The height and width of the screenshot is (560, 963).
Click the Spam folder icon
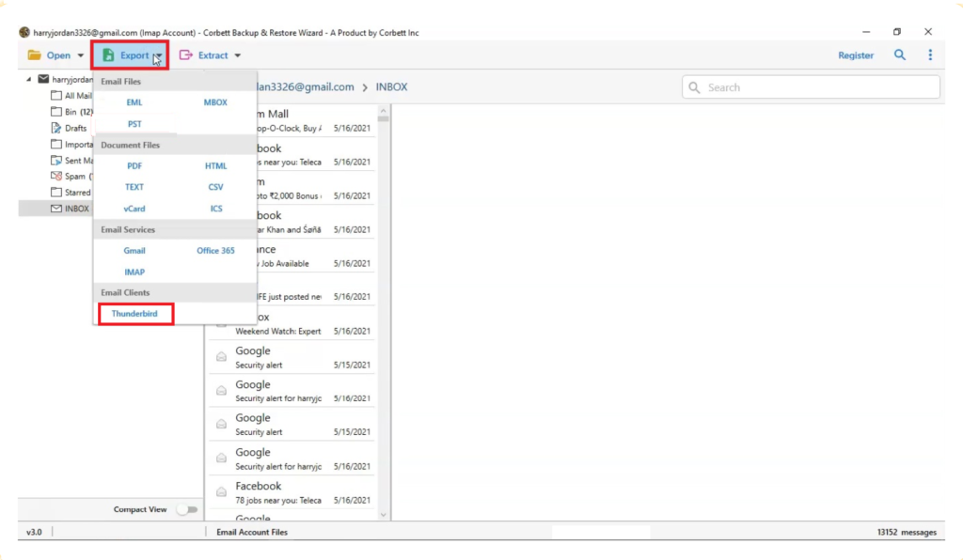[x=55, y=176]
